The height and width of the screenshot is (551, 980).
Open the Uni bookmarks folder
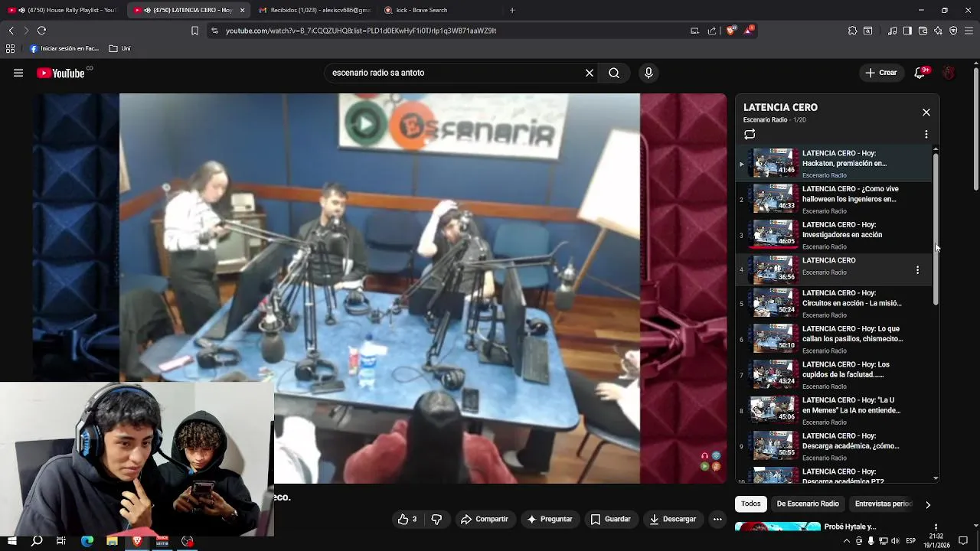click(119, 48)
